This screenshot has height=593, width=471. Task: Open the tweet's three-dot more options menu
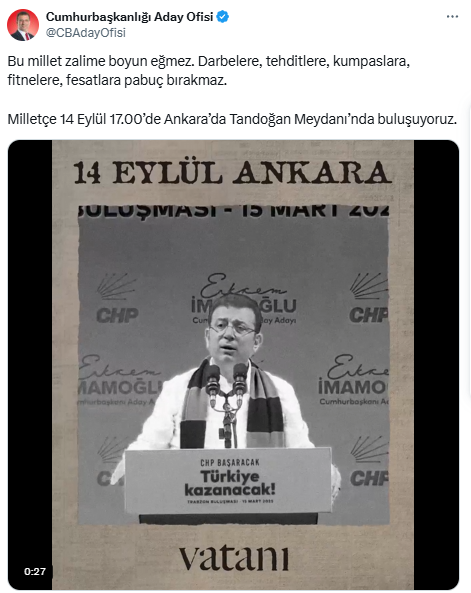[452, 17]
